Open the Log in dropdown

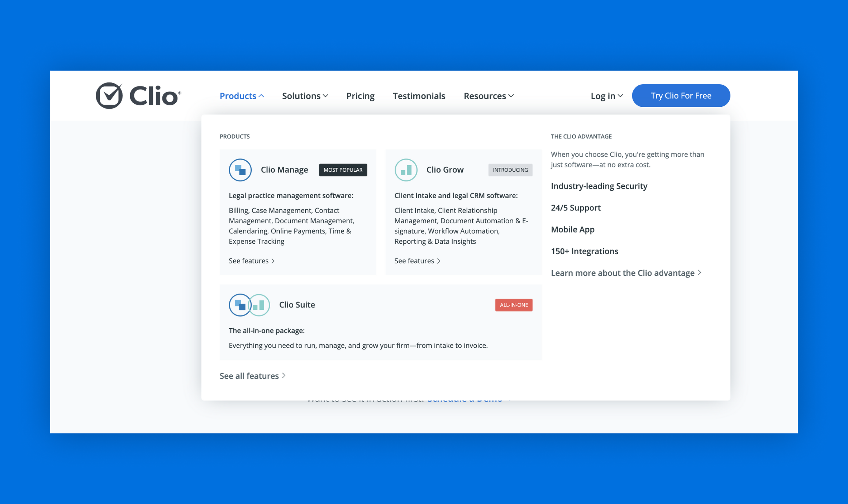pos(607,96)
